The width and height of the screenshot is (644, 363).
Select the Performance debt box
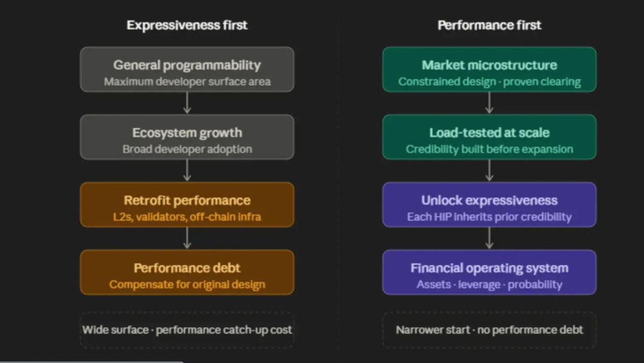click(x=187, y=272)
